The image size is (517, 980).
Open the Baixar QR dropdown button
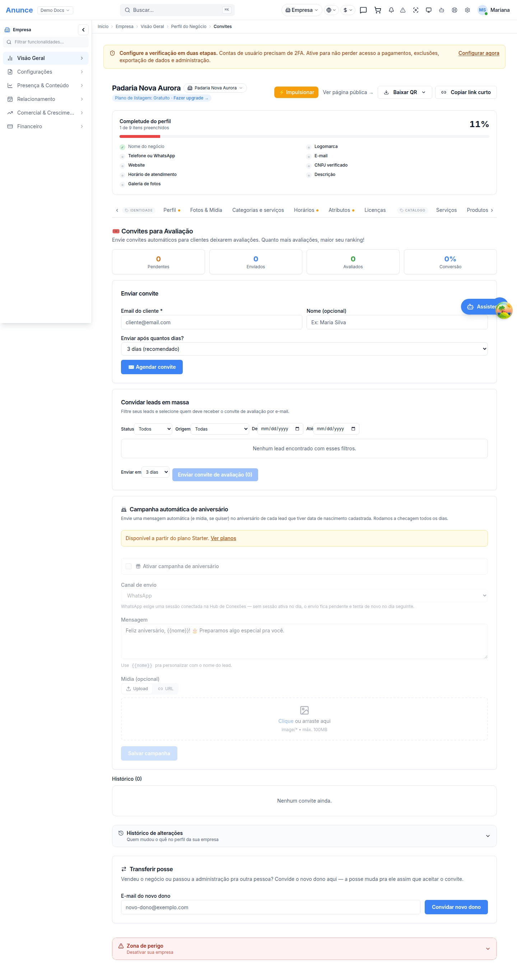point(404,92)
